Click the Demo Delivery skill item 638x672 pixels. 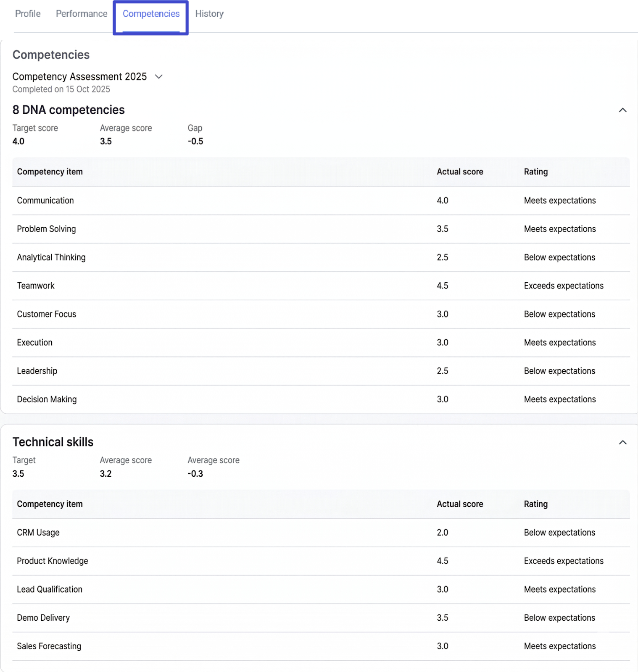pyautogui.click(x=43, y=618)
